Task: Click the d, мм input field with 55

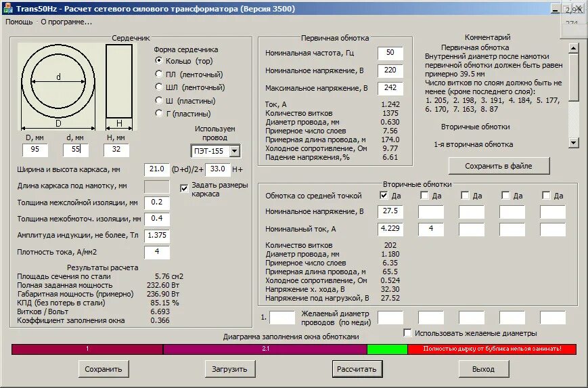Action: tap(76, 150)
